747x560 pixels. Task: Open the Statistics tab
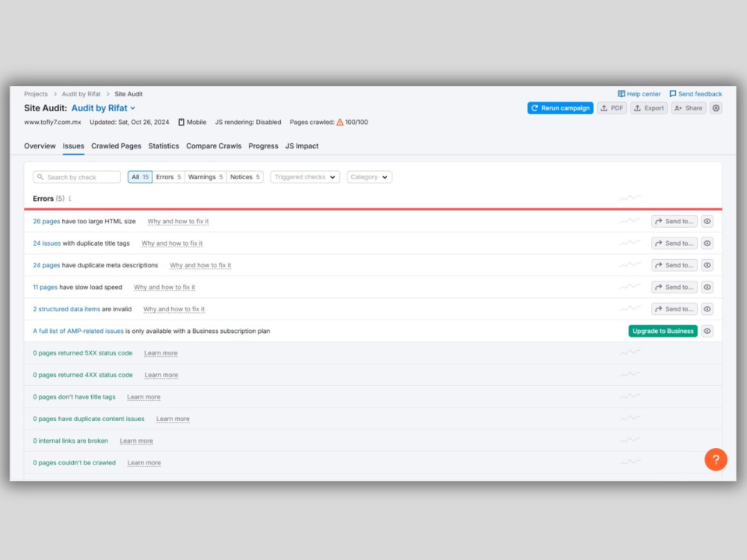click(x=164, y=146)
